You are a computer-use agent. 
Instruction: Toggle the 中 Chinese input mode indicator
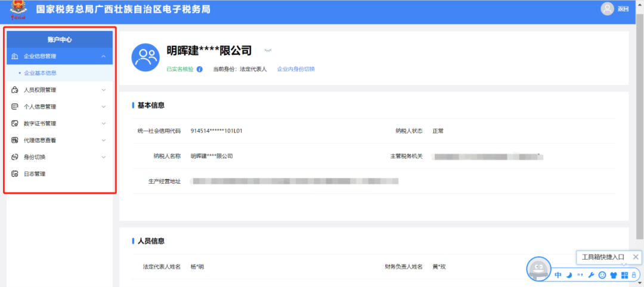(558, 275)
